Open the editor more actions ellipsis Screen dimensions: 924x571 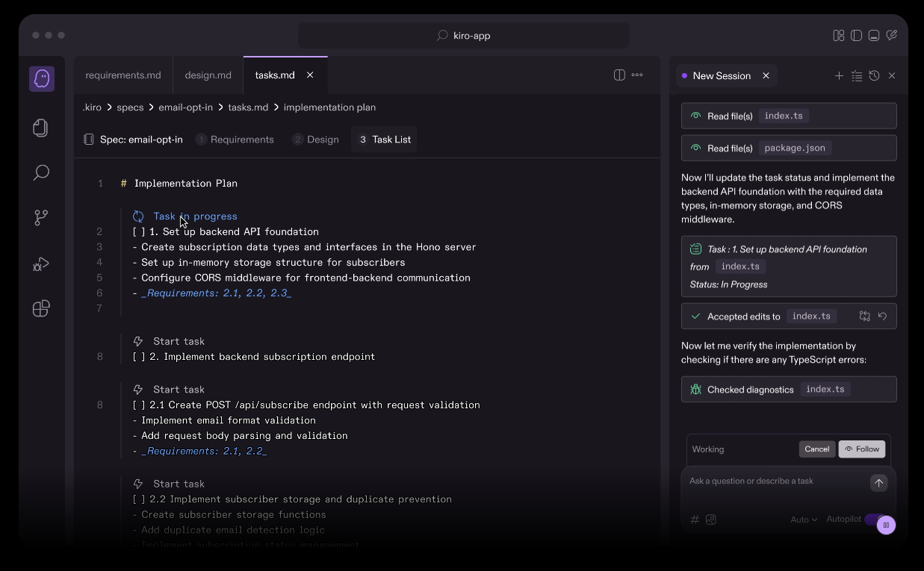pyautogui.click(x=637, y=75)
